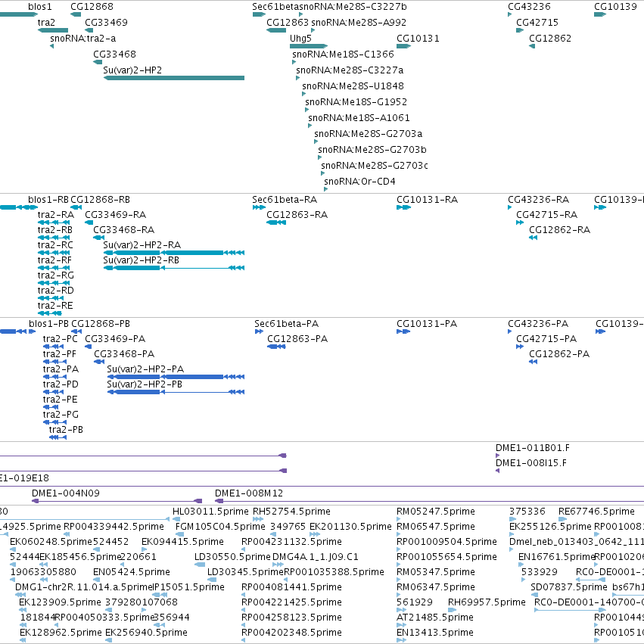
Task: Click the Su(var)2-HP2-PA protein label
Action: point(145,369)
